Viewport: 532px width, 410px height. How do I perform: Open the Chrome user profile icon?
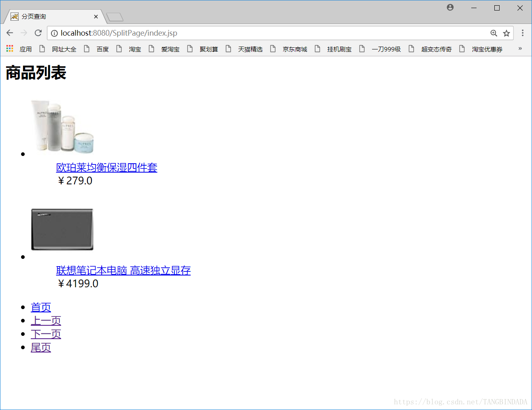pyautogui.click(x=450, y=7)
